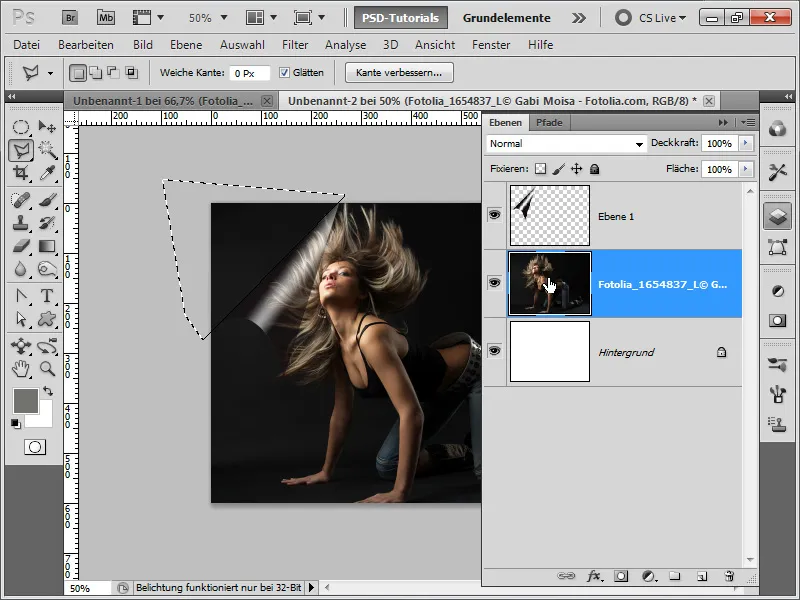Add a layer style with fx button
This screenshot has height=600, width=800.
click(593, 577)
